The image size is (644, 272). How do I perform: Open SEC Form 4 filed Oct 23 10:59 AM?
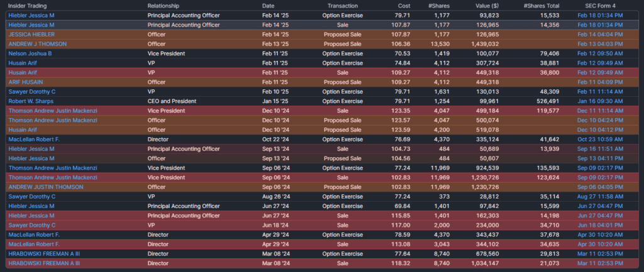[x=600, y=139]
